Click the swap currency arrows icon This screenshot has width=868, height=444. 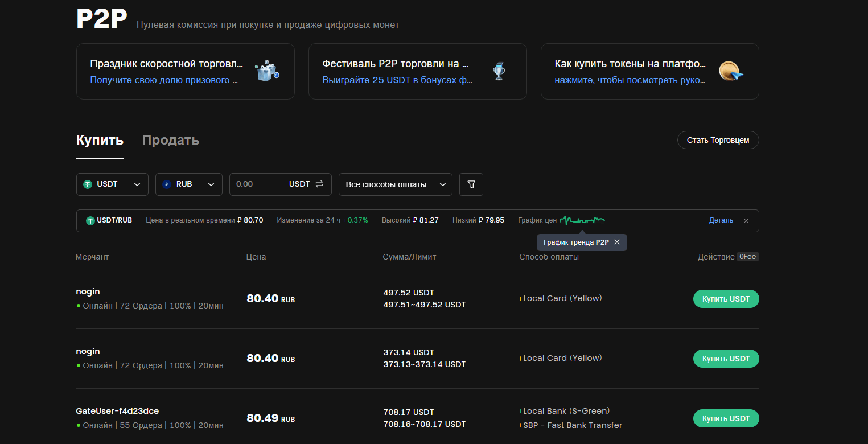point(319,184)
